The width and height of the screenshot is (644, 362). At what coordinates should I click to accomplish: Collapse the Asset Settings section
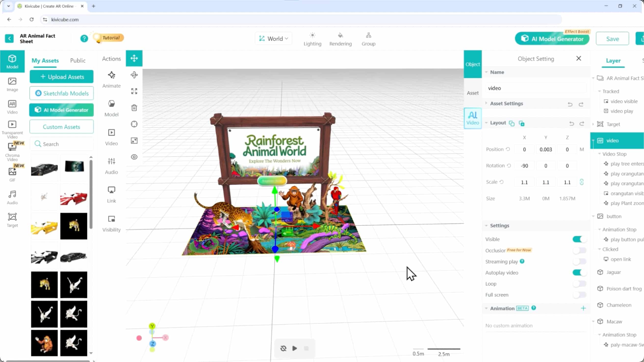pyautogui.click(x=487, y=103)
